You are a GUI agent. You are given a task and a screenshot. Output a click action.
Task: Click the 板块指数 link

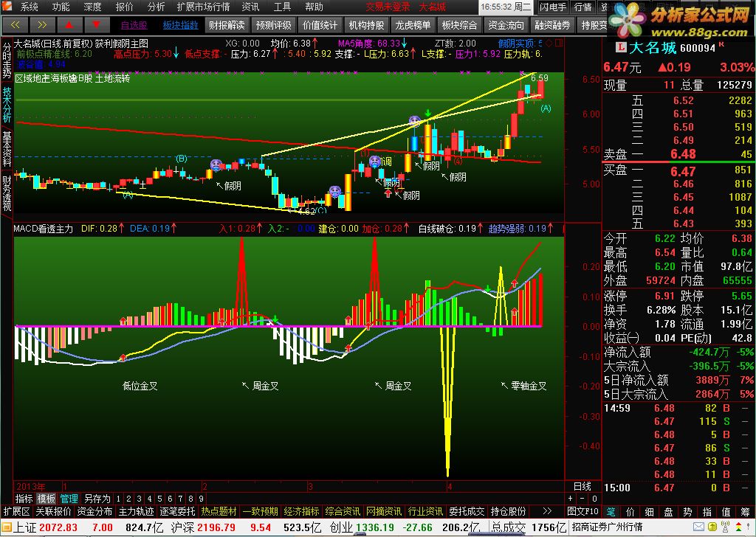point(180,25)
